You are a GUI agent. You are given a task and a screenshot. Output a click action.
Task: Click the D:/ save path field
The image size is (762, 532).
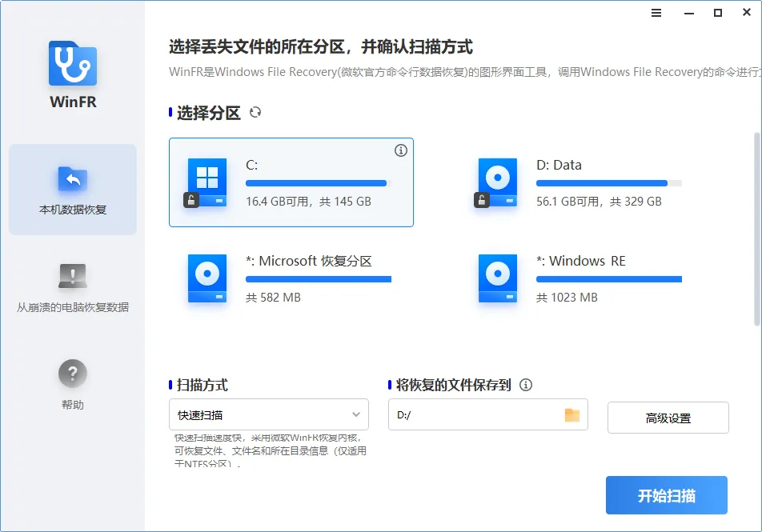point(488,414)
